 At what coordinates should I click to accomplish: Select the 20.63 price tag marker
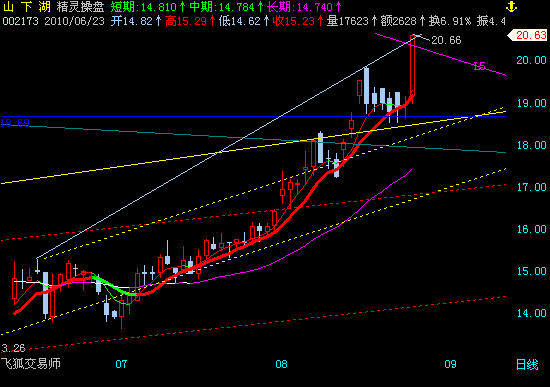(528, 35)
